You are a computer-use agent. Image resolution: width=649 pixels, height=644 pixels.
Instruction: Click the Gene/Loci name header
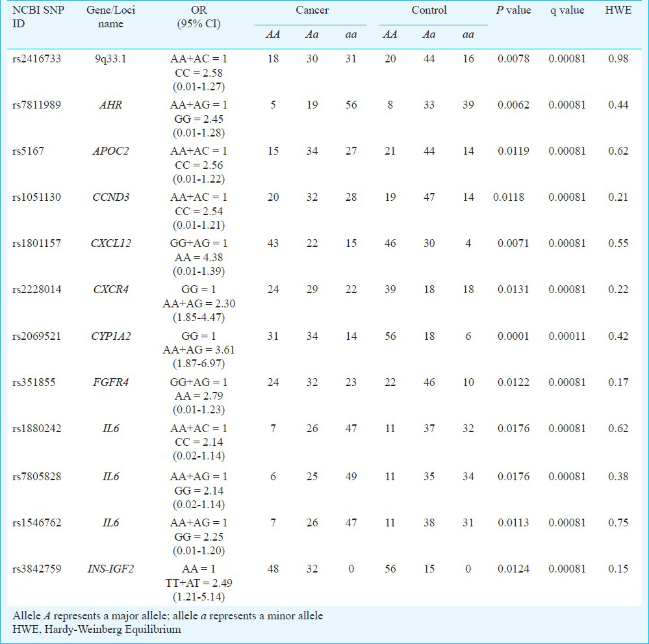(110, 16)
